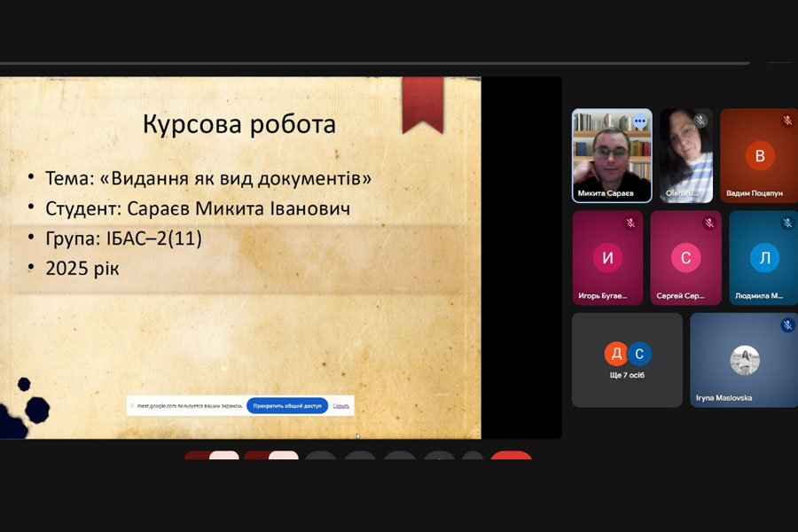The height and width of the screenshot is (532, 798).
Task: Click the 'Скрыть' link in sharing bar
Action: (x=341, y=406)
